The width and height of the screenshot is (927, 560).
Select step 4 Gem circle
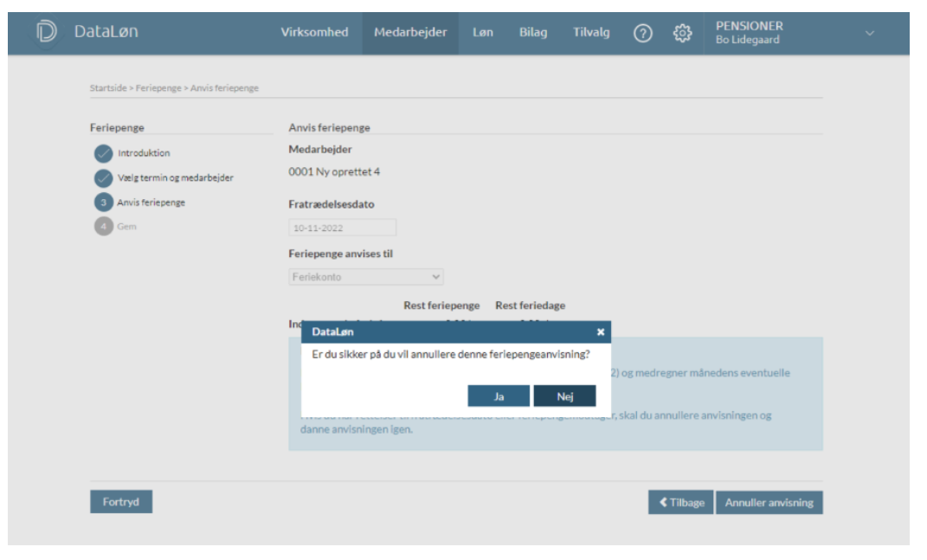pyautogui.click(x=103, y=227)
